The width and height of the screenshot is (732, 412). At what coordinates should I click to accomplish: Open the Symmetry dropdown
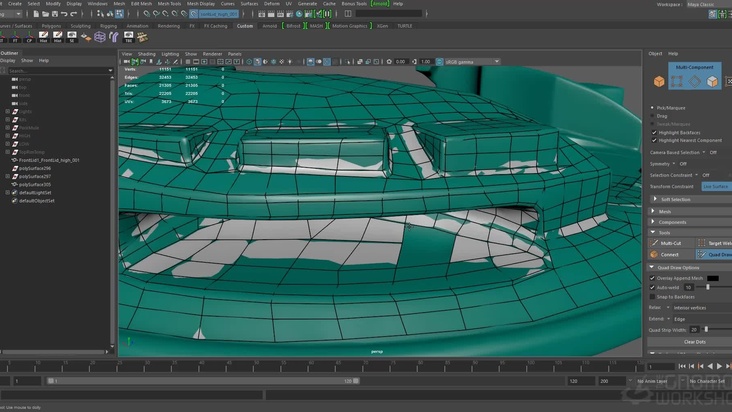pyautogui.click(x=674, y=164)
